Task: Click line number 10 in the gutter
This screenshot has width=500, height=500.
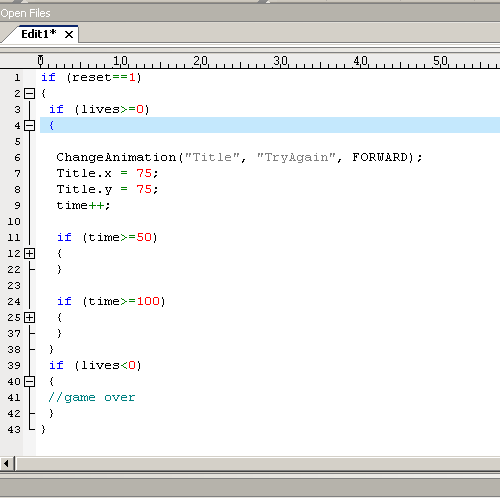Action: coord(14,221)
